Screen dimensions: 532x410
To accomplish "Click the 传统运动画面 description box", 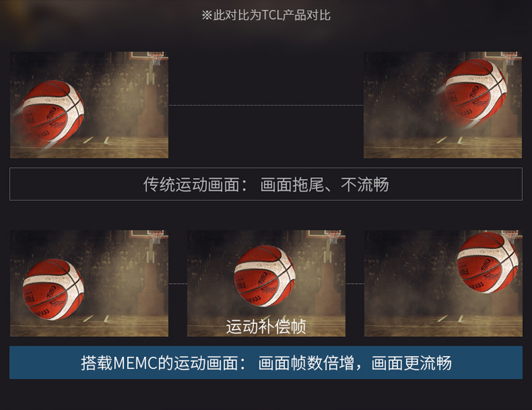I will [266, 184].
